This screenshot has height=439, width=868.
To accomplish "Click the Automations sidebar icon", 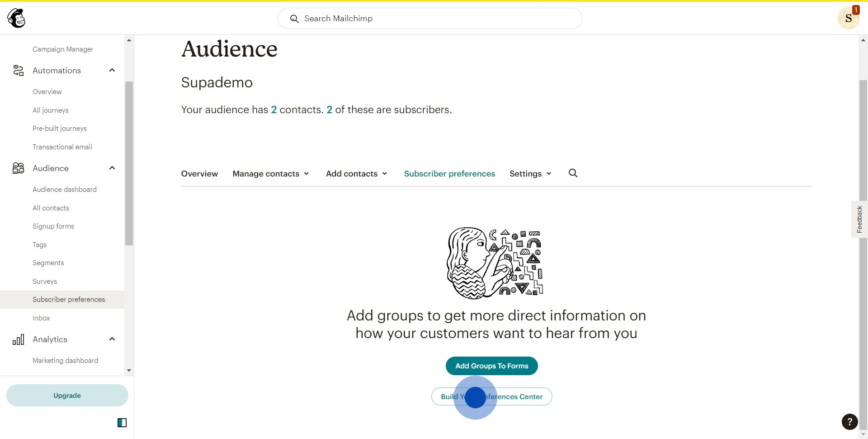I will click(18, 71).
